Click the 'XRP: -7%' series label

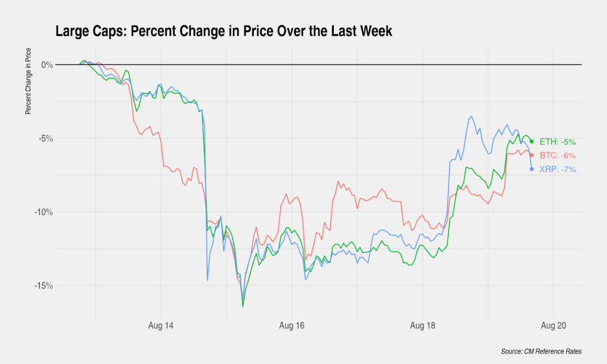click(557, 170)
